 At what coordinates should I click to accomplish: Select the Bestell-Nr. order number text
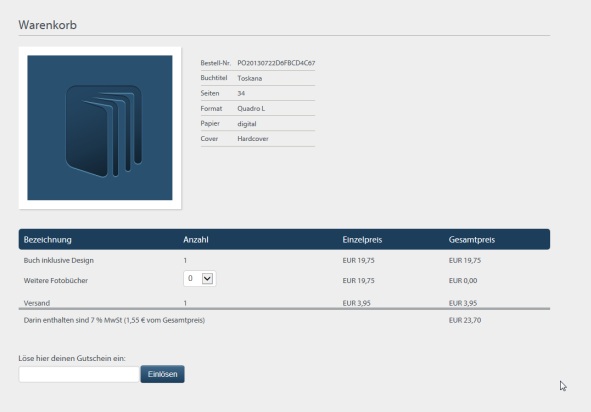tap(276, 63)
